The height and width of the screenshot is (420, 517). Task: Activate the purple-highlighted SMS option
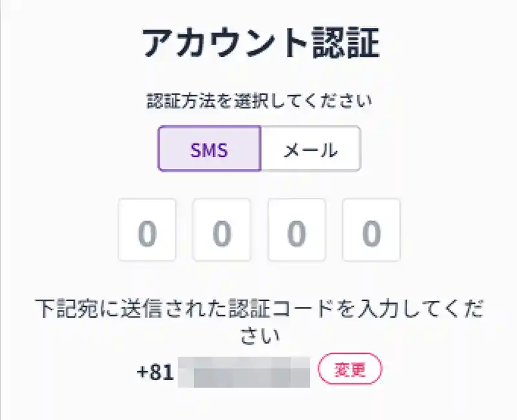[x=209, y=149]
